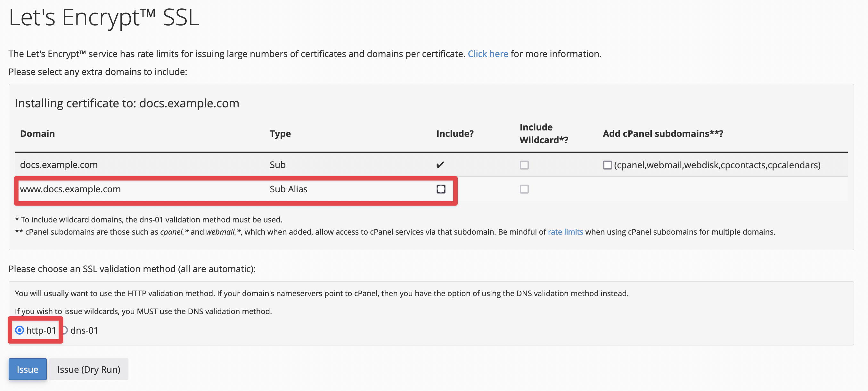Click the Include? column header
The height and width of the screenshot is (391, 868).
pyautogui.click(x=455, y=133)
